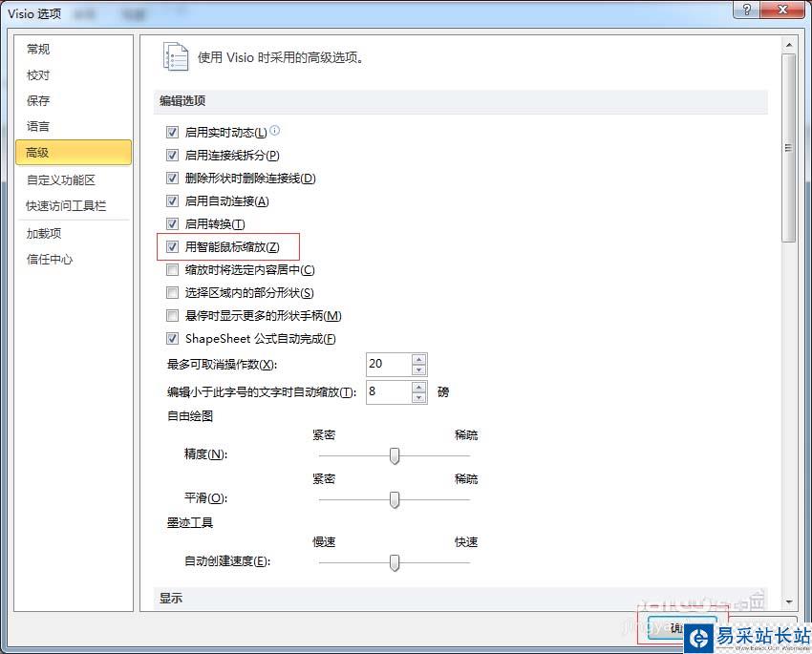Click the 最多可取消操作数 input field

(390, 365)
